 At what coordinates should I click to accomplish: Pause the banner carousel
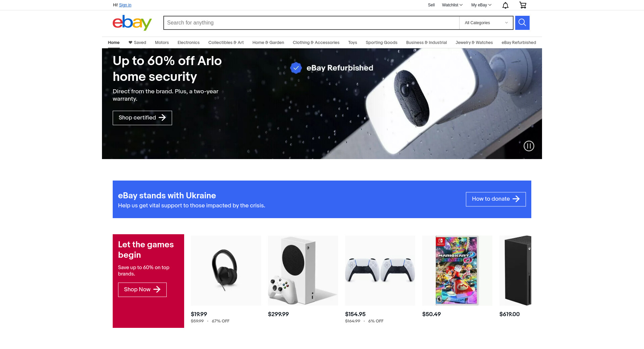click(x=529, y=146)
